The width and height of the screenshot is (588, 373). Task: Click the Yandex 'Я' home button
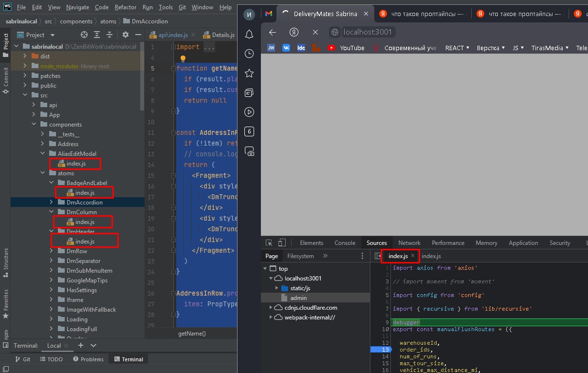tap(294, 32)
